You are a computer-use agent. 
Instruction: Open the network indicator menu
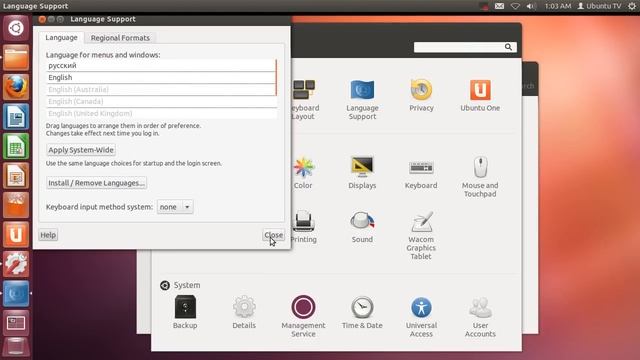515,6
